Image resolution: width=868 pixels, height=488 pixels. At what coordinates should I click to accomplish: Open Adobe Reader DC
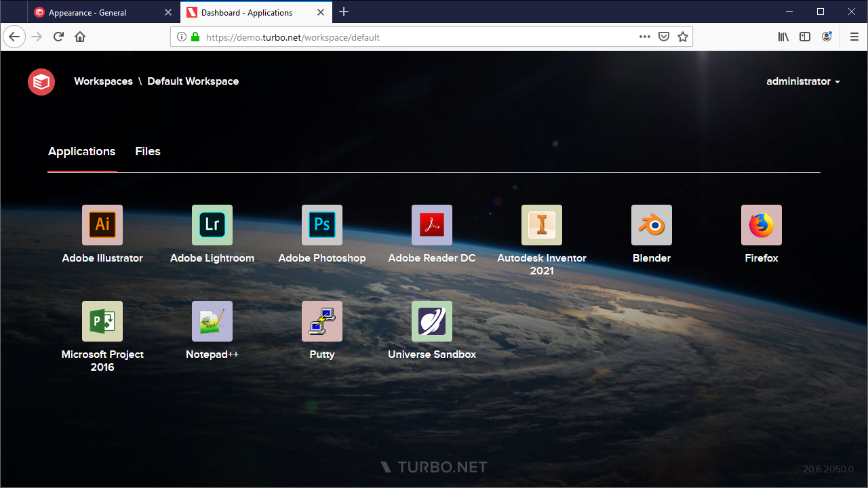[432, 224]
